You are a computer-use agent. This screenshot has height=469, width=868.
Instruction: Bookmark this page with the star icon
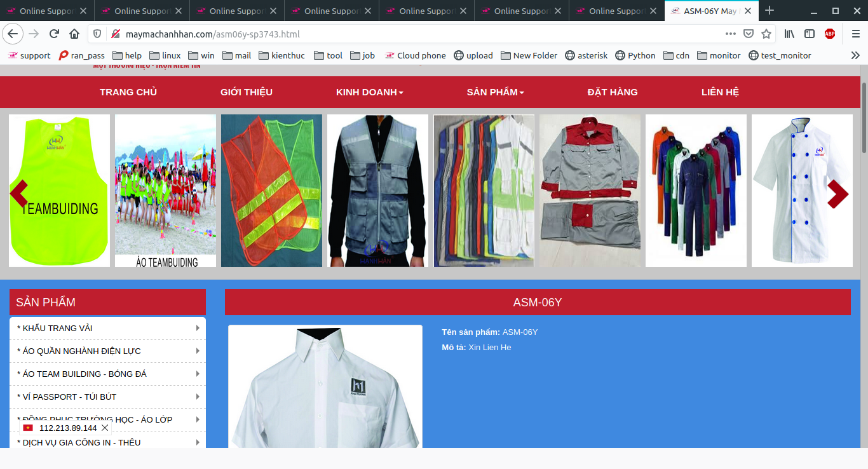[766, 34]
